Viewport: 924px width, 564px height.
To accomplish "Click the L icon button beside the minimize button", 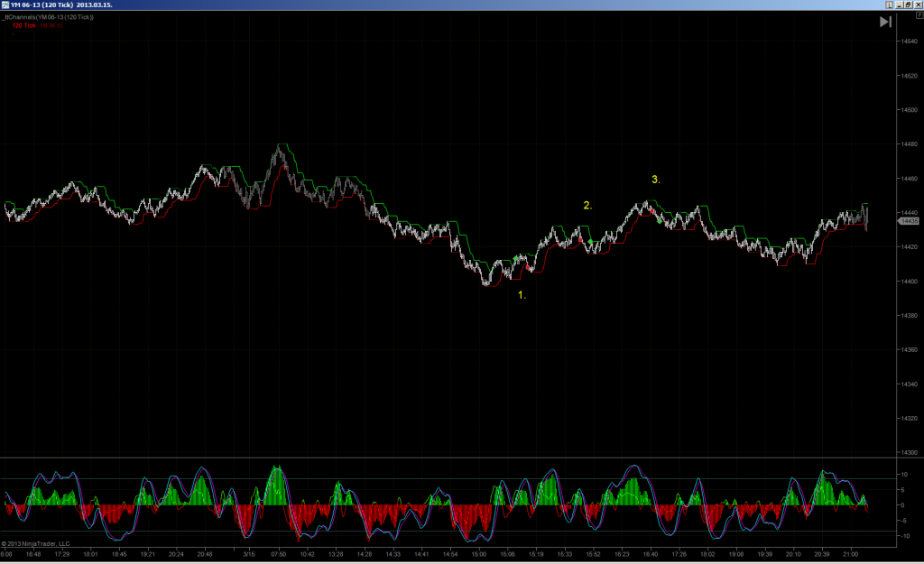I will pos(889,5).
